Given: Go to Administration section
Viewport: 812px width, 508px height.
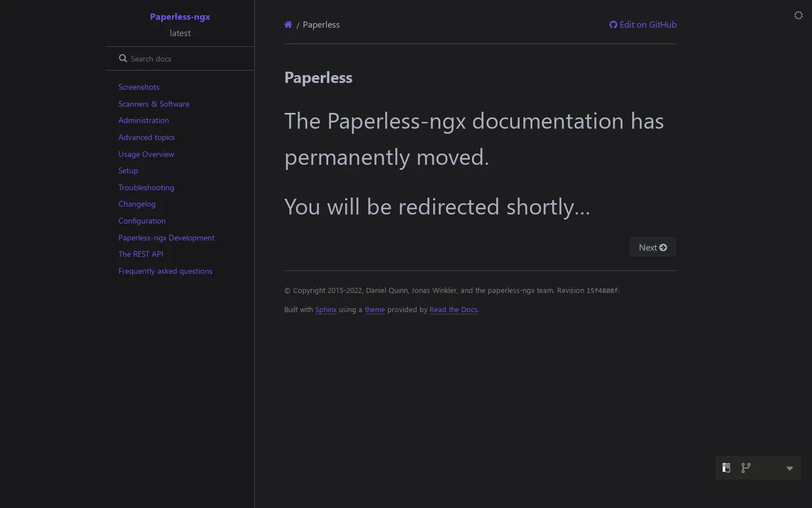Looking at the screenshot, I should pyautogui.click(x=144, y=120).
